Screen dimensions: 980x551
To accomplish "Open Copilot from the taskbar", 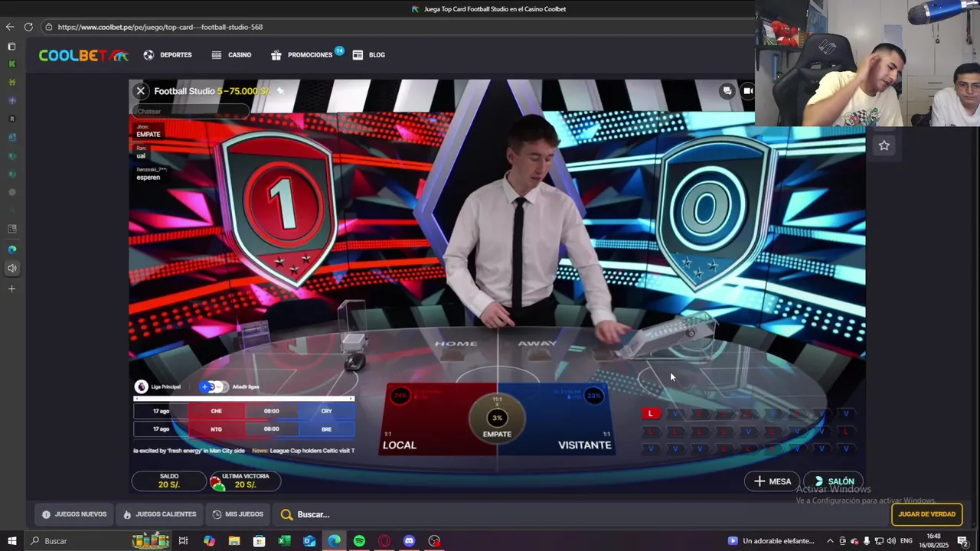I will [x=209, y=541].
